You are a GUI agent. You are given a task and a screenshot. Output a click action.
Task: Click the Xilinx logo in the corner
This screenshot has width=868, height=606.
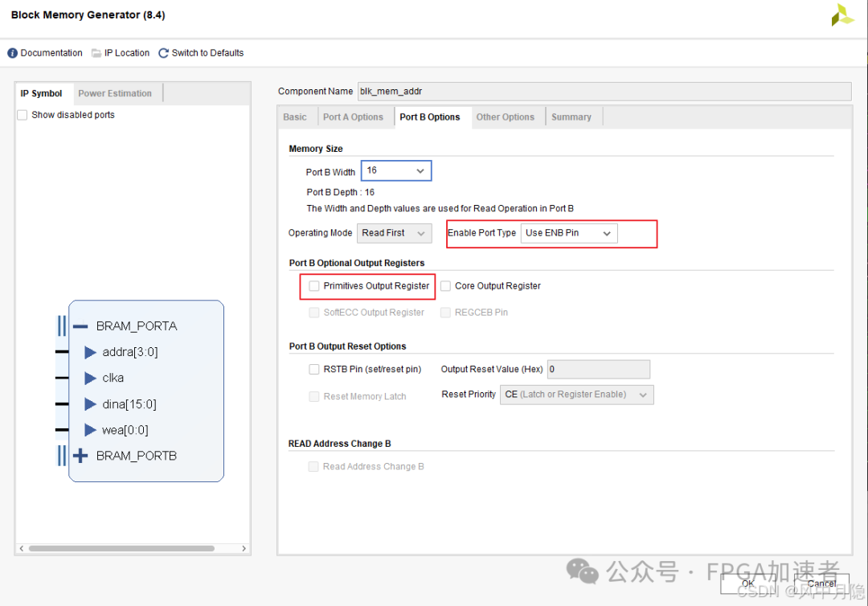coord(842,15)
